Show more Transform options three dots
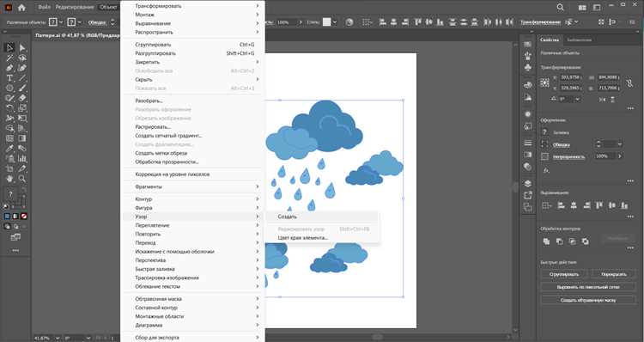644x342 pixels. [630, 108]
